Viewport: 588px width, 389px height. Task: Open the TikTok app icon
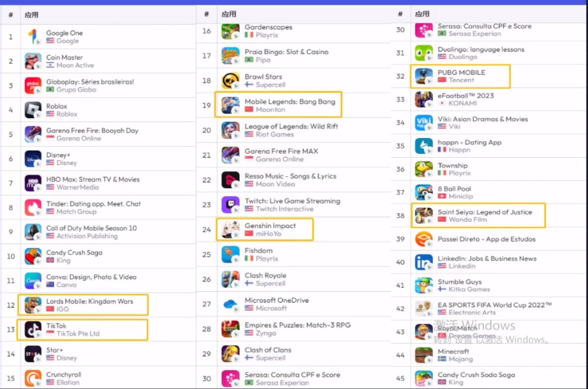(33, 329)
